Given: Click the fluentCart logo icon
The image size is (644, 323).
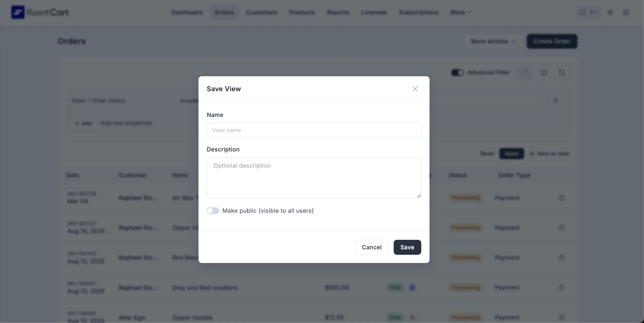Looking at the screenshot, I should click(18, 12).
